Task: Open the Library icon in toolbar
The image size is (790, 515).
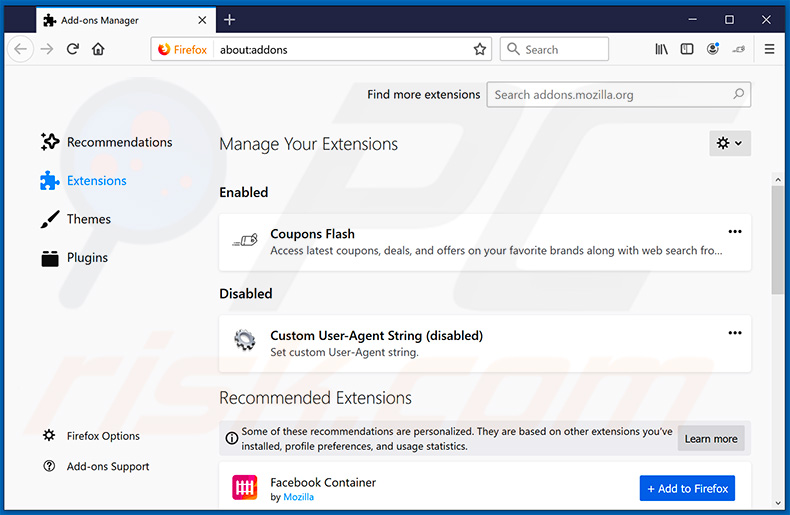Action: [662, 49]
